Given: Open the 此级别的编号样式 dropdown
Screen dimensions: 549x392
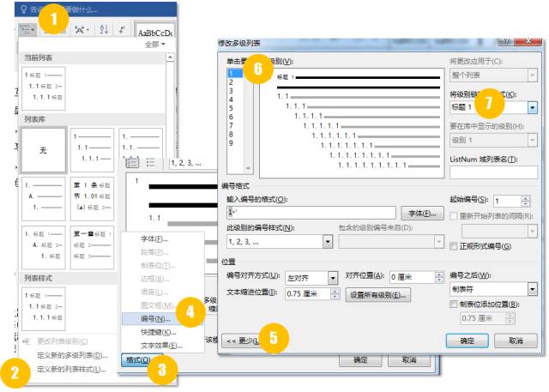Looking at the screenshot, I should pos(328,243).
